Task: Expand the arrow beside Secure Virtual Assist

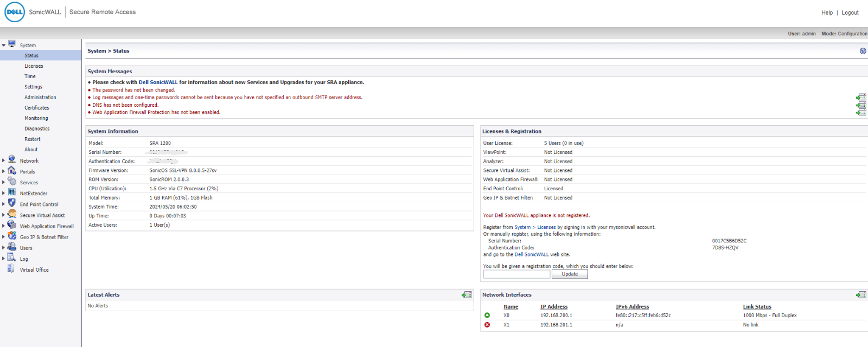Action: pos(4,215)
